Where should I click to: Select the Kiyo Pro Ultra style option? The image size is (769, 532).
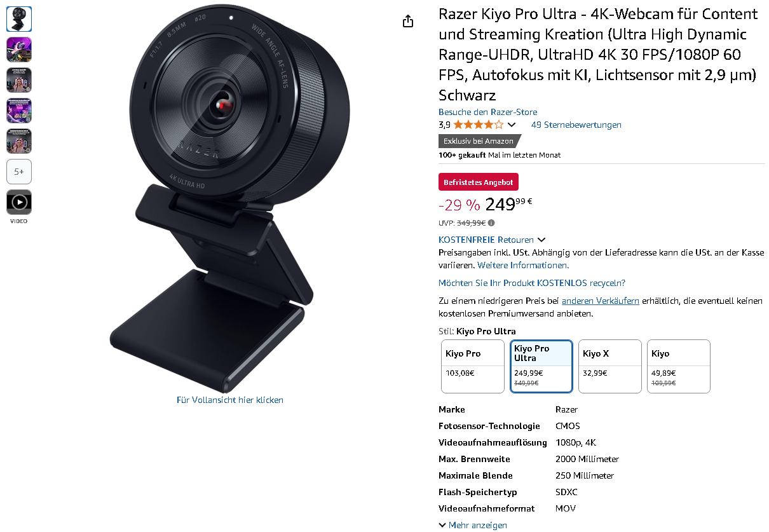point(541,367)
